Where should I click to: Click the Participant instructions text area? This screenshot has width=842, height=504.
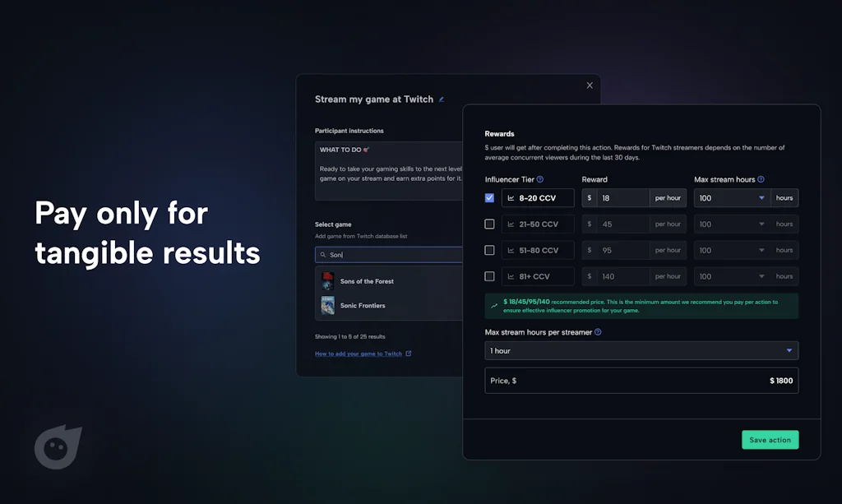pos(389,171)
